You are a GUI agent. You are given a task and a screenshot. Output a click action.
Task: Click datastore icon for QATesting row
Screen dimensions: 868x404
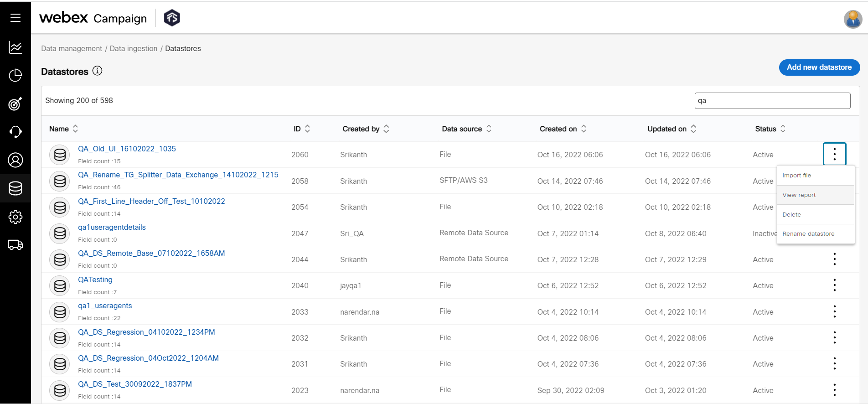[x=60, y=286]
